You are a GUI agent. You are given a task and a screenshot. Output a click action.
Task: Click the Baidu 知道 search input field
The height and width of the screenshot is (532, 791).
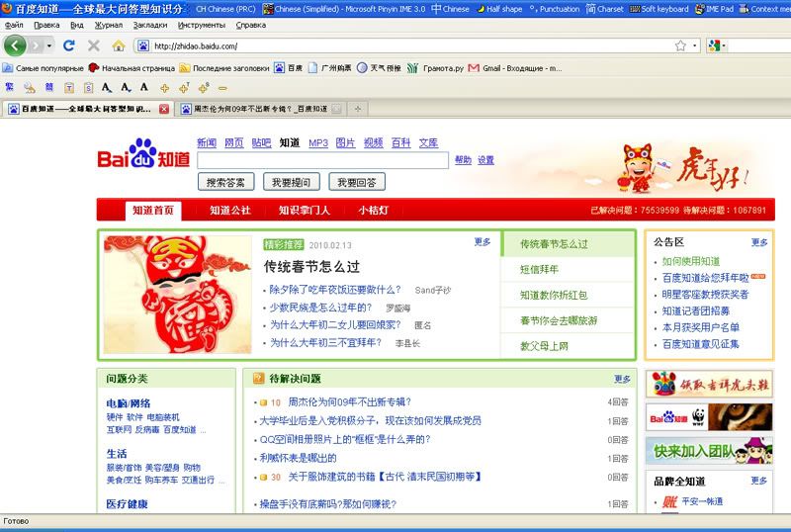pos(323,160)
